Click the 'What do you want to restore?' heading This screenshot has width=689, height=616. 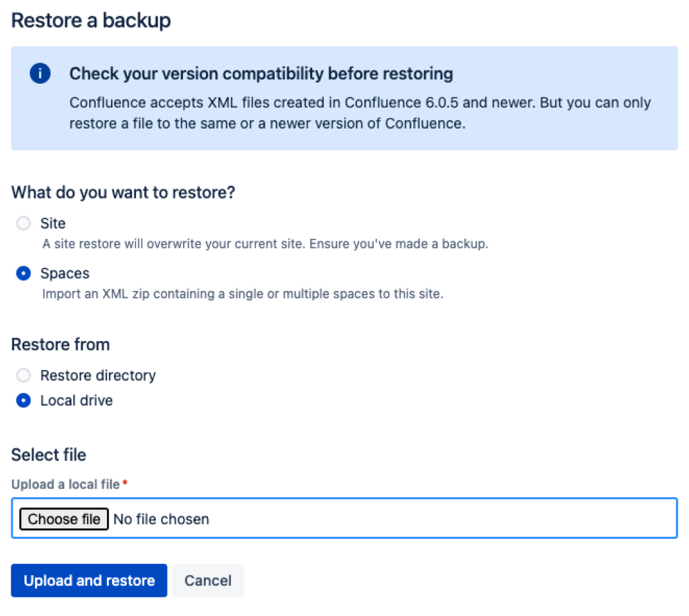click(x=123, y=193)
